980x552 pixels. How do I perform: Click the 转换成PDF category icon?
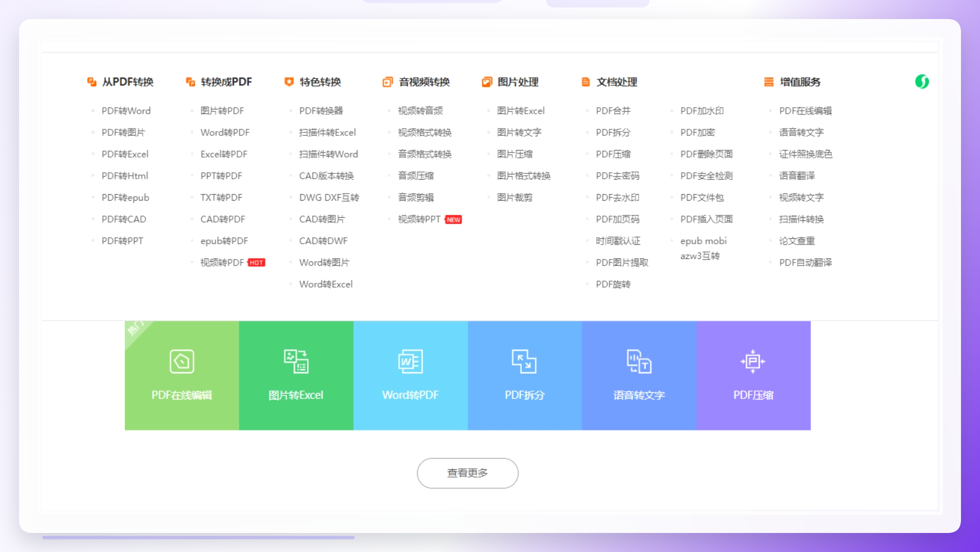point(190,82)
